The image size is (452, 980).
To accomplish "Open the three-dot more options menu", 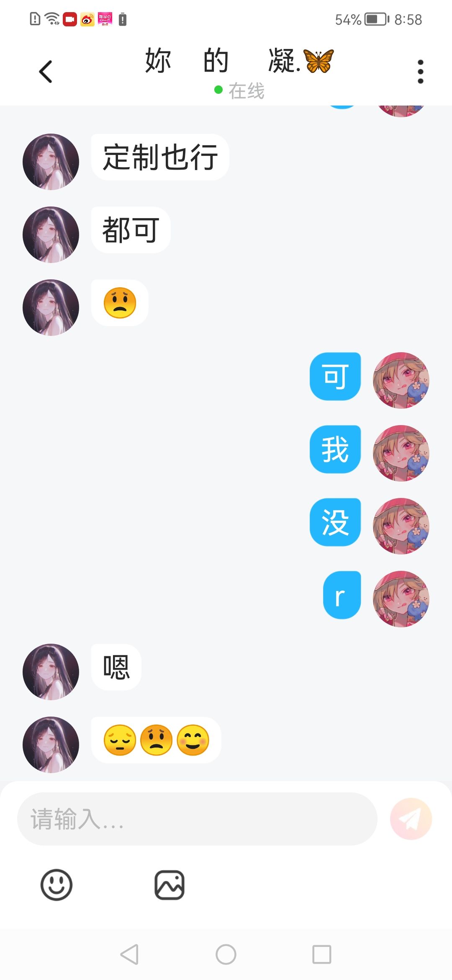I will click(420, 72).
